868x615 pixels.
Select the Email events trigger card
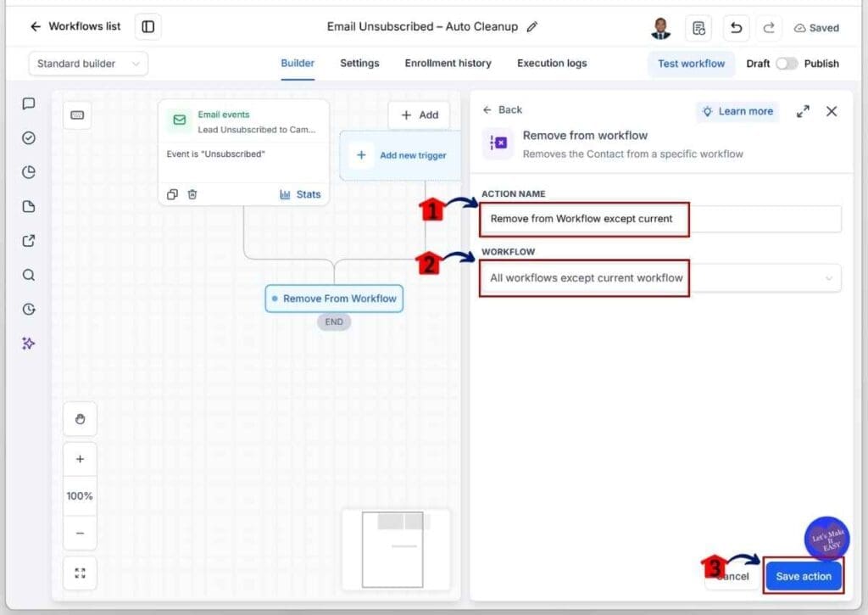tap(243, 153)
